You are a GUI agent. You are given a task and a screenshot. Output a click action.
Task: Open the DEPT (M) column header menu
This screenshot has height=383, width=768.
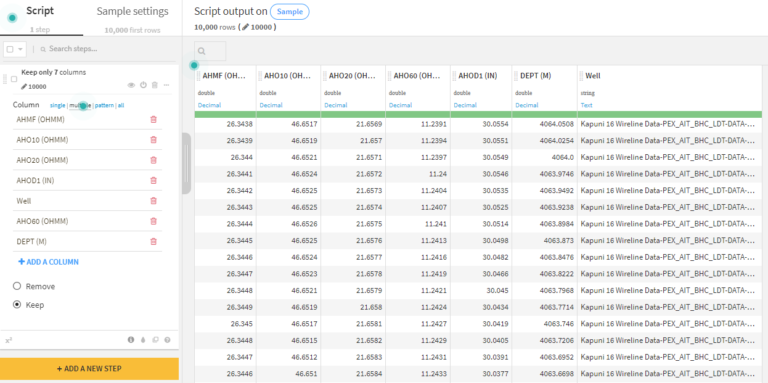click(x=536, y=76)
